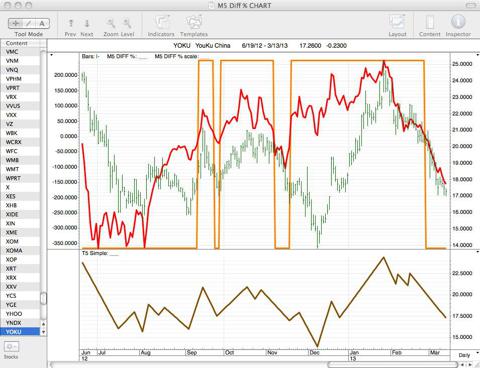Go to Next stock arrow

(87, 23)
